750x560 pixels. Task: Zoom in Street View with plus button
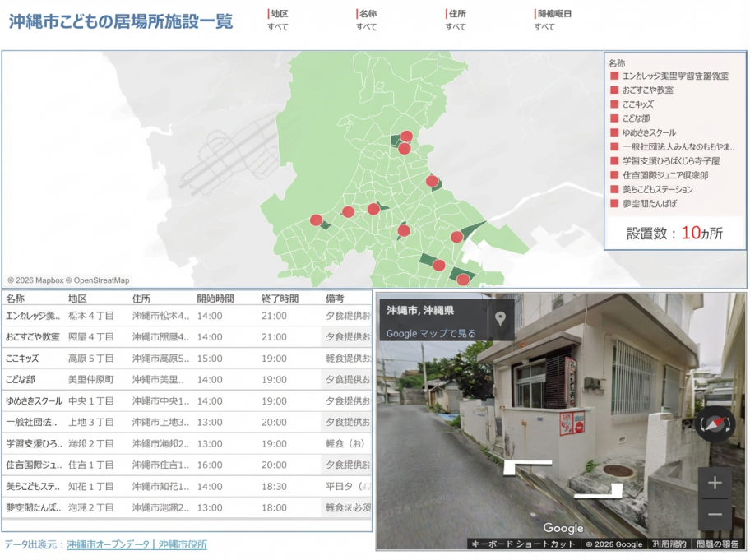tap(715, 483)
